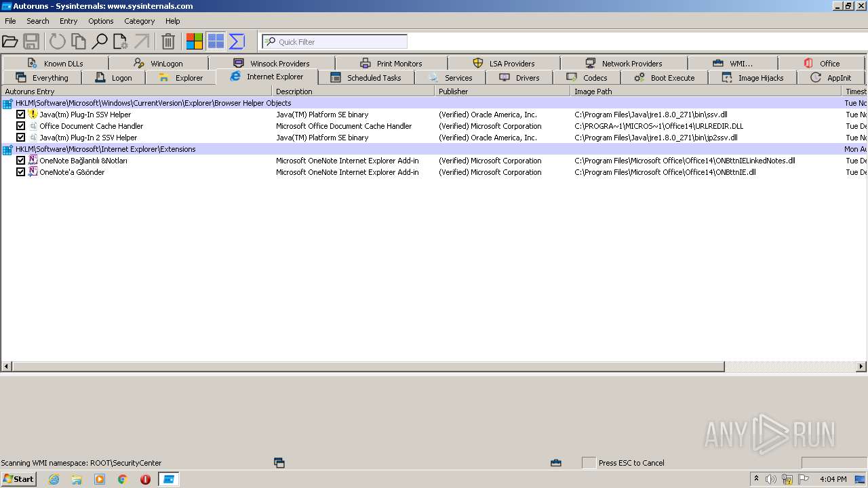Uncheck OneNote'a Gönder entry
The width and height of the screenshot is (868, 488).
(20, 172)
